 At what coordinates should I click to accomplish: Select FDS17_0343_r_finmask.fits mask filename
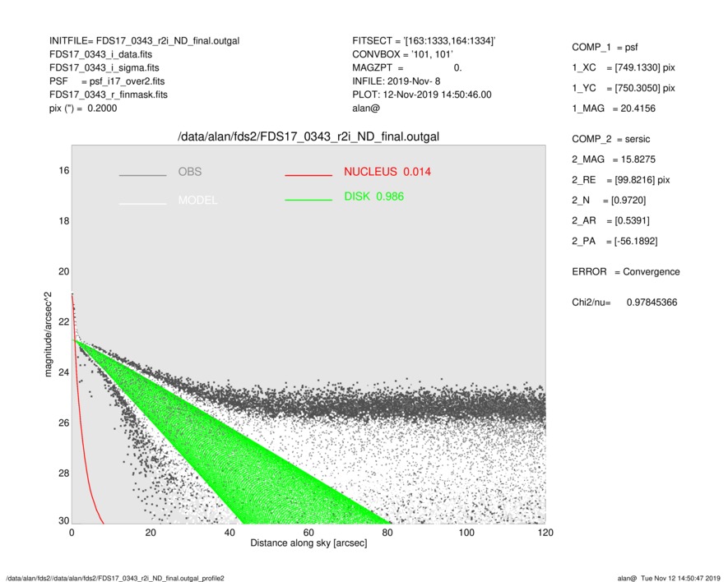[109, 95]
